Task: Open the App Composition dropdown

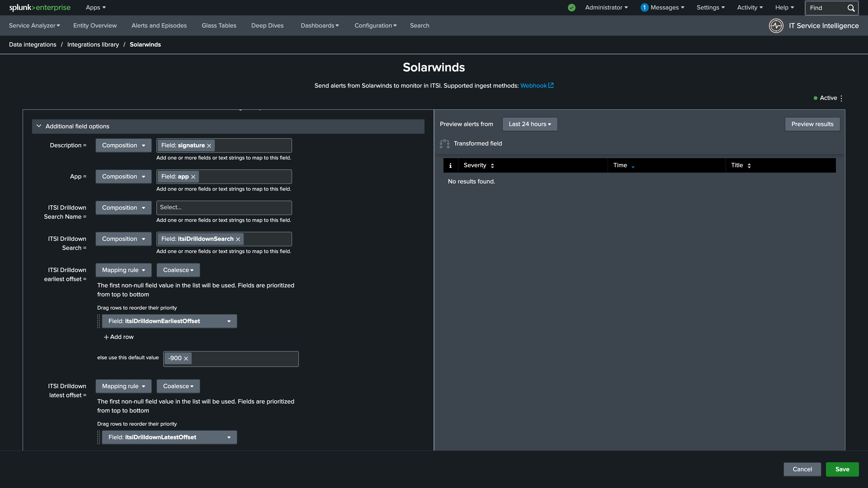Action: [x=123, y=176]
